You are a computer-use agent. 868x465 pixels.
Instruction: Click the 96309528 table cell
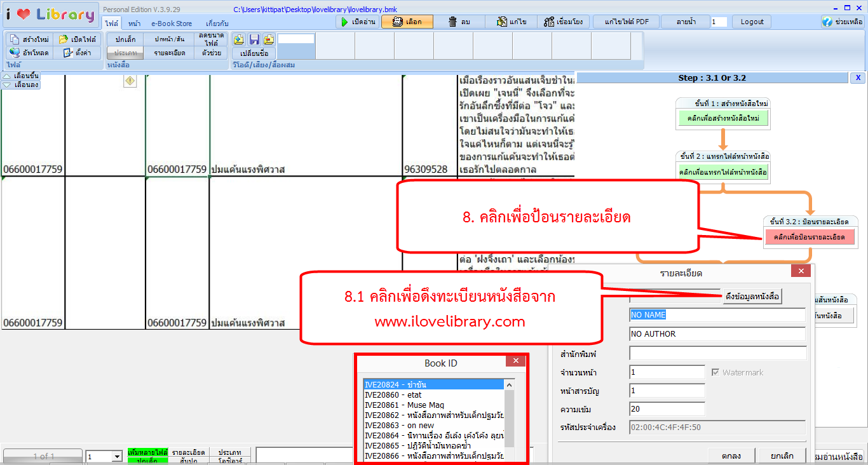(426, 170)
